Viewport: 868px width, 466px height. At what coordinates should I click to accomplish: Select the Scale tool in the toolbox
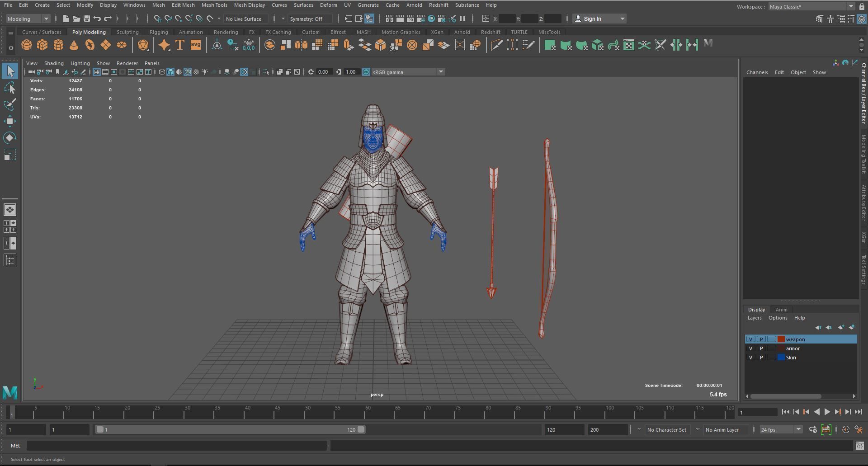10,155
